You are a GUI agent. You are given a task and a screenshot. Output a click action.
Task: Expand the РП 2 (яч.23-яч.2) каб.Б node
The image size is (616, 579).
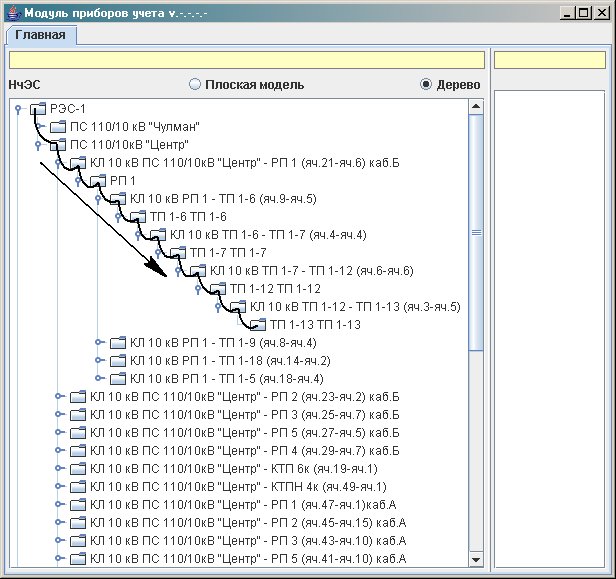tap(59, 396)
